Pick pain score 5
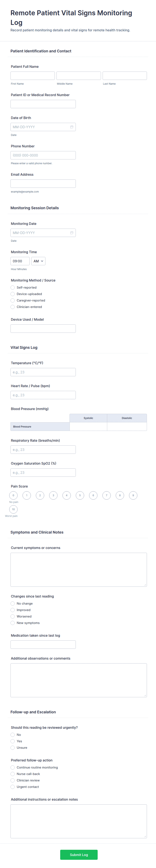The image size is (156, 868). click(80, 495)
